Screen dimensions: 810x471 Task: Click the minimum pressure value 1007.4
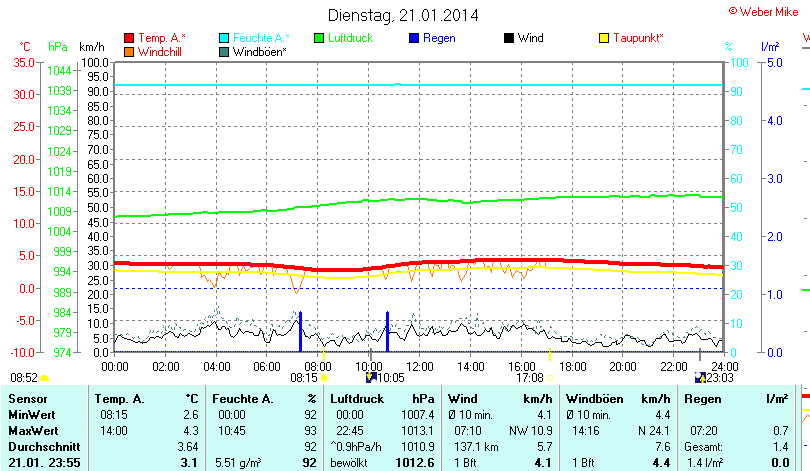(x=418, y=415)
